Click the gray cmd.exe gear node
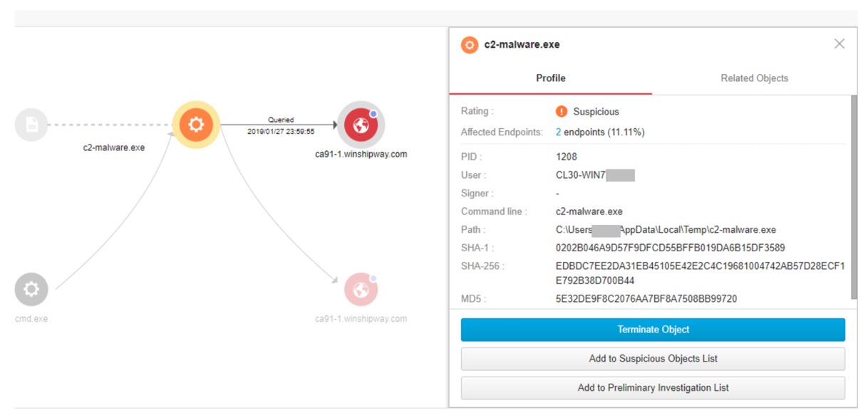Screen dimensions: 868x415 [x=31, y=290]
